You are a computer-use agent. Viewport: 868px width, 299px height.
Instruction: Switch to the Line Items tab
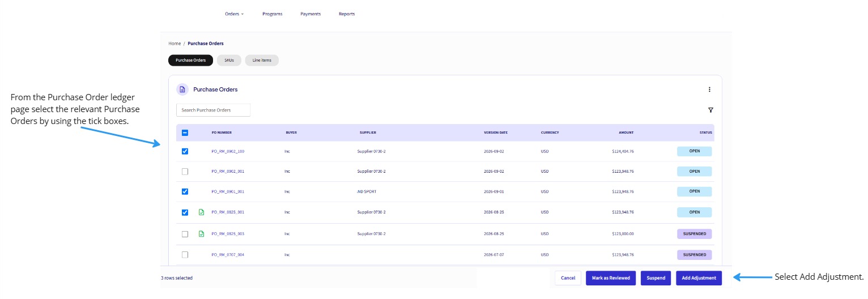pyautogui.click(x=262, y=60)
